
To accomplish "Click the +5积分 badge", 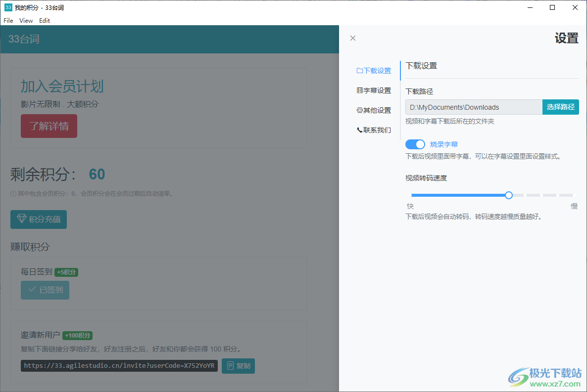I will (66, 272).
